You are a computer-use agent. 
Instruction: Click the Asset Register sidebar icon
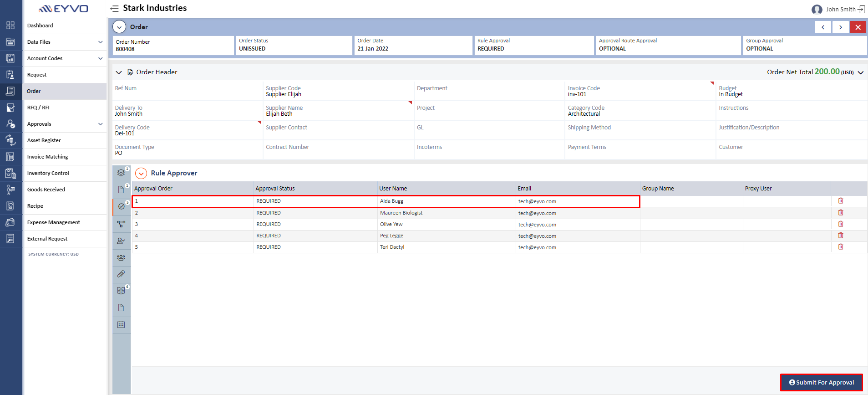[10, 140]
